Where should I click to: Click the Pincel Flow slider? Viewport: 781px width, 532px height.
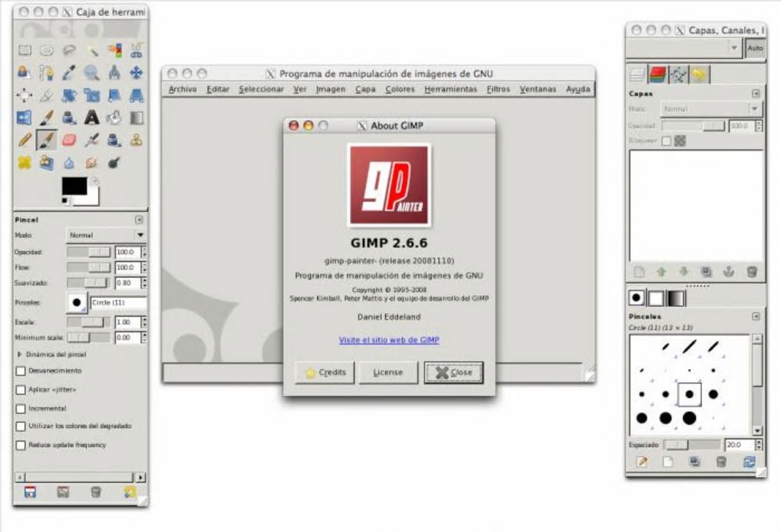(x=89, y=267)
